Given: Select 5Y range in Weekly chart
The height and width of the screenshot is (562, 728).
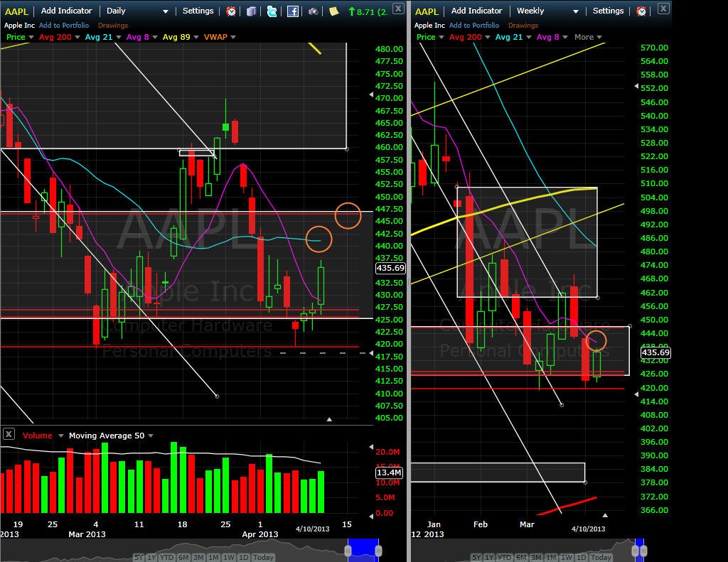Looking at the screenshot, I should [x=476, y=557].
